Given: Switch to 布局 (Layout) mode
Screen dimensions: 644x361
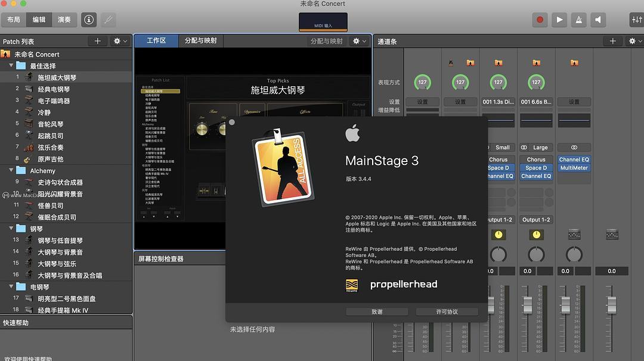Looking at the screenshot, I should [14, 20].
